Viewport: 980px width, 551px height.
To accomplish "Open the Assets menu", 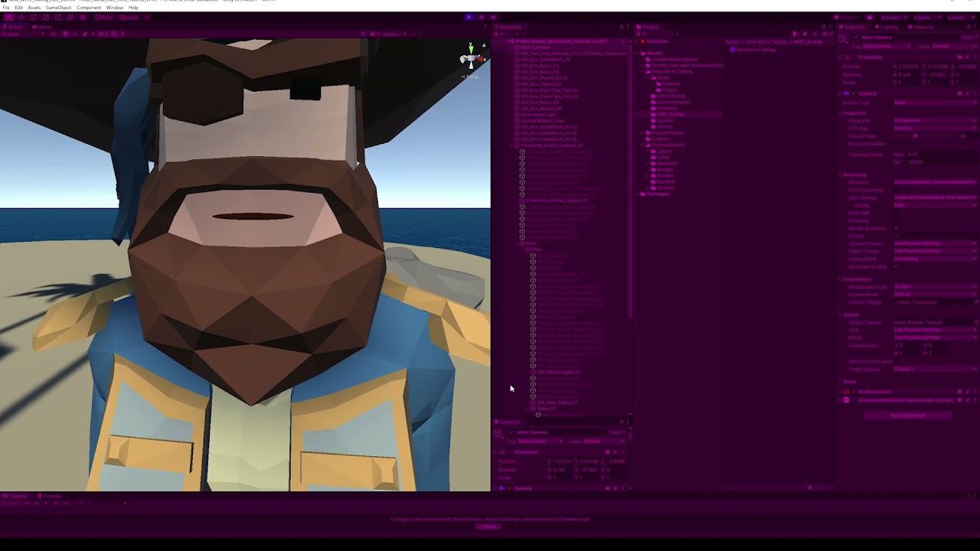I will click(x=34, y=8).
